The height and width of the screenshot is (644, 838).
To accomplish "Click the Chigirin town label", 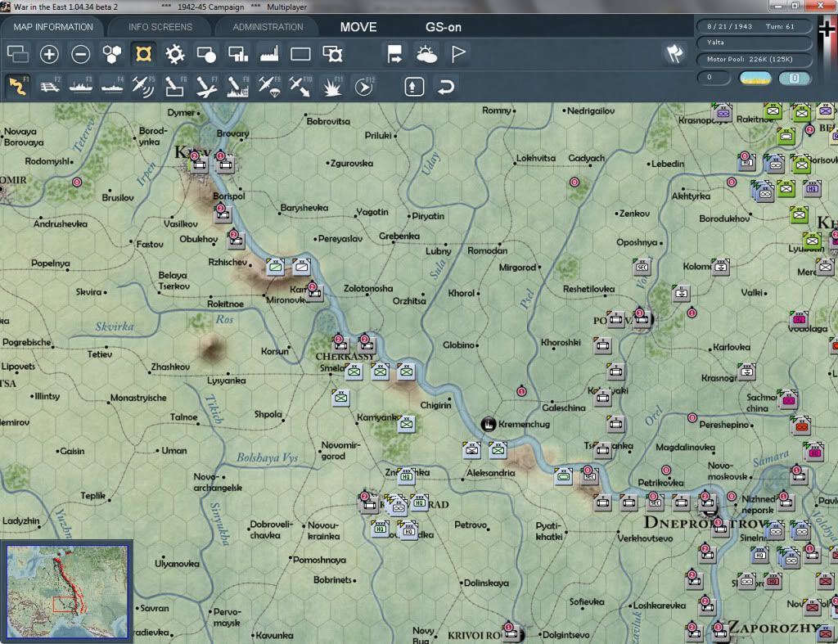I will (435, 405).
